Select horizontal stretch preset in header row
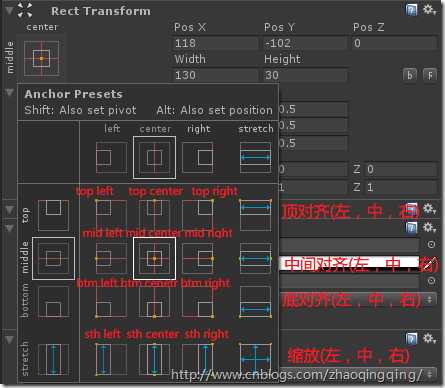The image size is (445, 388). [x=255, y=158]
